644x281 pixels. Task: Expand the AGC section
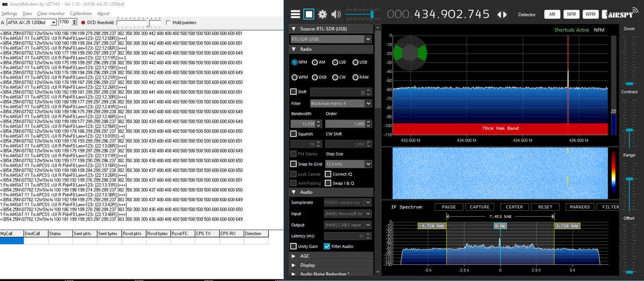point(293,256)
